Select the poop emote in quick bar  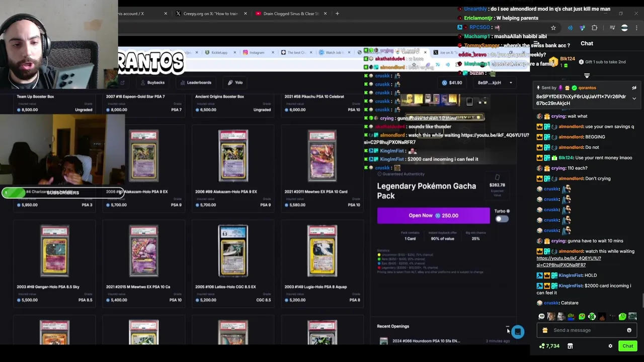(602, 317)
